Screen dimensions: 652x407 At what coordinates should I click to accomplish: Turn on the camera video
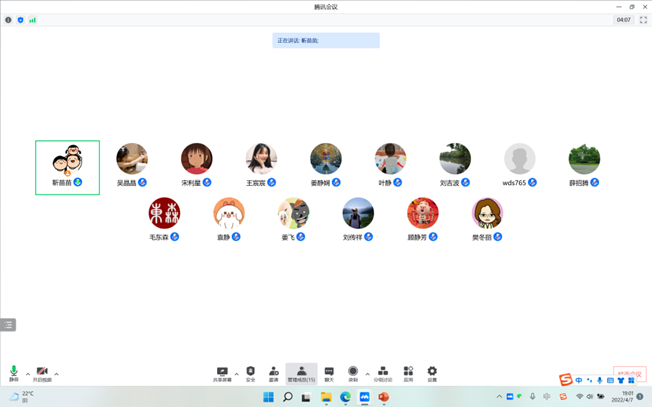pos(42,372)
